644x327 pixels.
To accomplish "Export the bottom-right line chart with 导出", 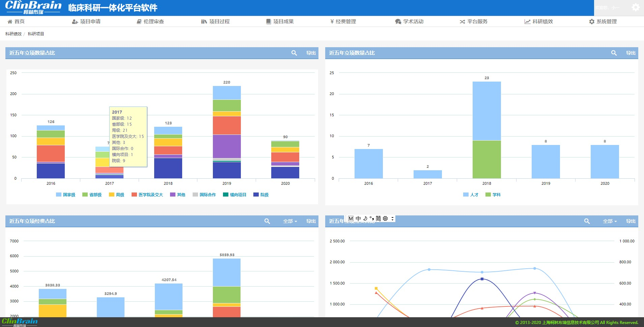I will point(631,221).
